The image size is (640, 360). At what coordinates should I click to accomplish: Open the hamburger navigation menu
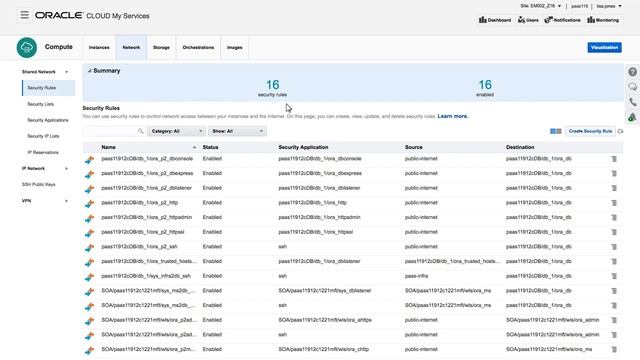pos(24,15)
